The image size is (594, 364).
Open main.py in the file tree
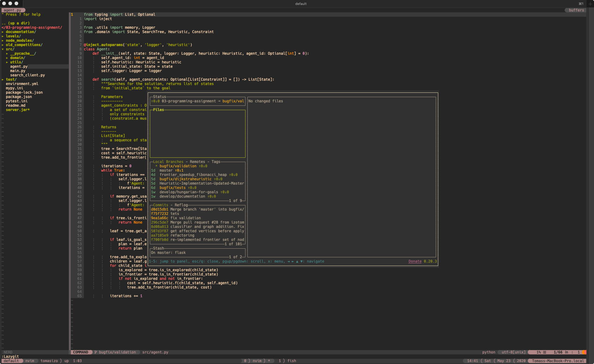click(18, 71)
